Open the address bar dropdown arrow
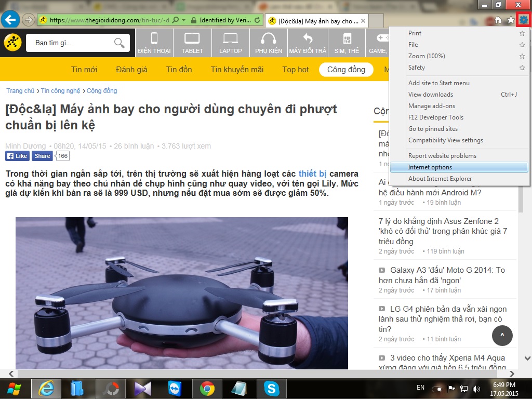This screenshot has width=532, height=399. pos(183,20)
